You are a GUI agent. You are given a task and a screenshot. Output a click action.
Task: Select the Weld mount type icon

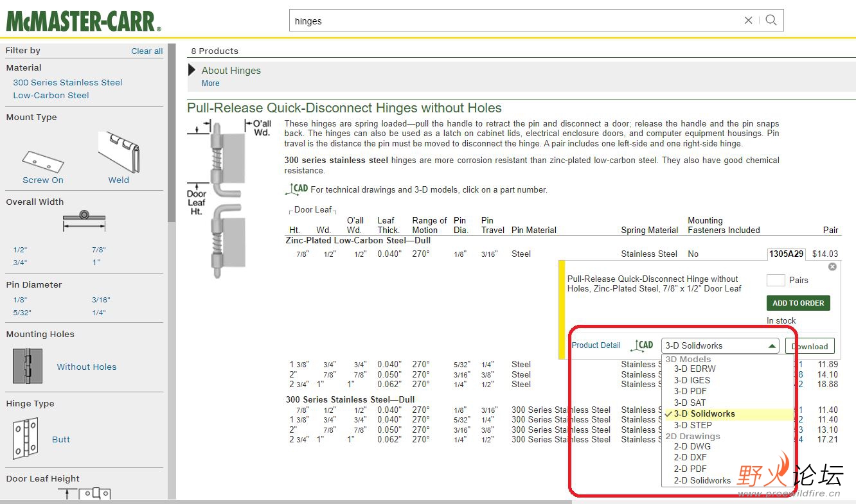pyautogui.click(x=119, y=152)
